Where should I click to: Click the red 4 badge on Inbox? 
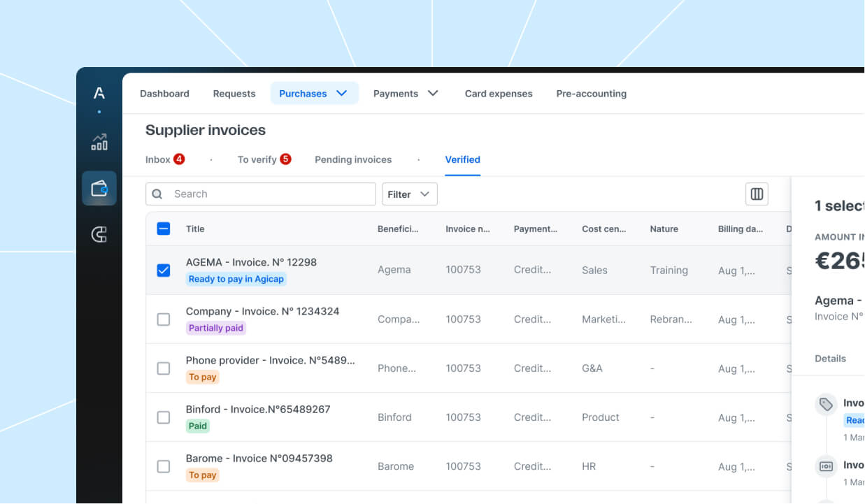tap(179, 159)
